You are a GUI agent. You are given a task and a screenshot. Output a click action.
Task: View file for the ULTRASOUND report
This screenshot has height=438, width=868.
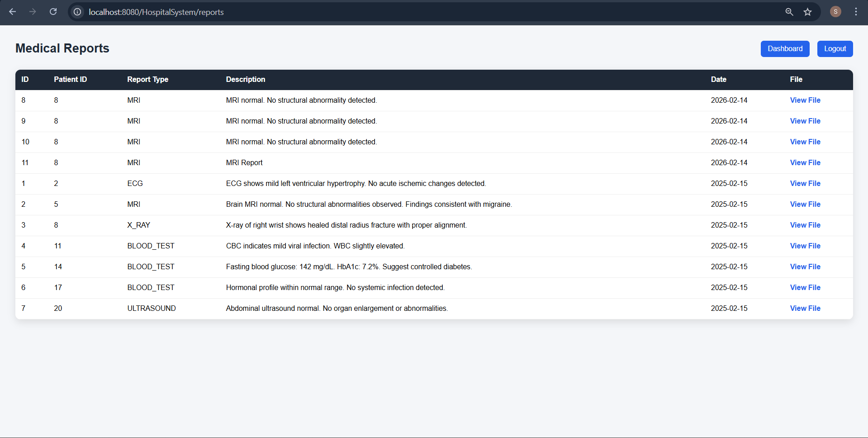coord(805,308)
